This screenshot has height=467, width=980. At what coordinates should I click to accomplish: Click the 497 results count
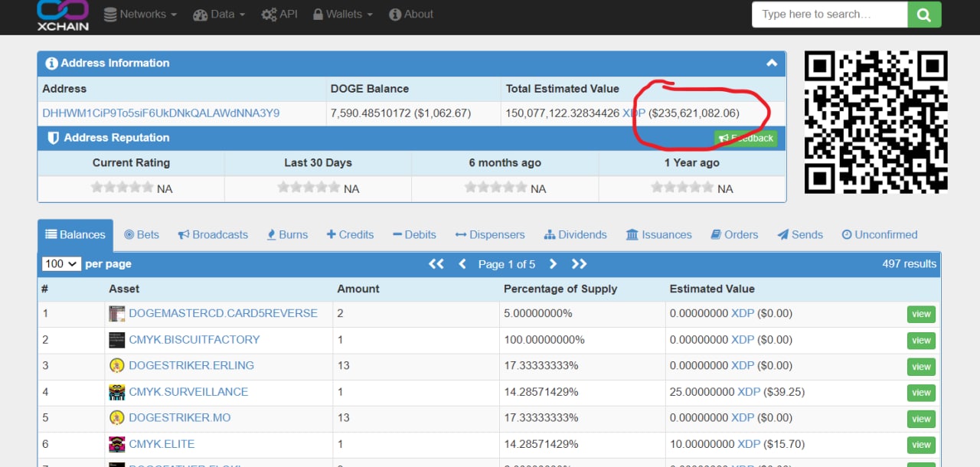click(x=909, y=263)
